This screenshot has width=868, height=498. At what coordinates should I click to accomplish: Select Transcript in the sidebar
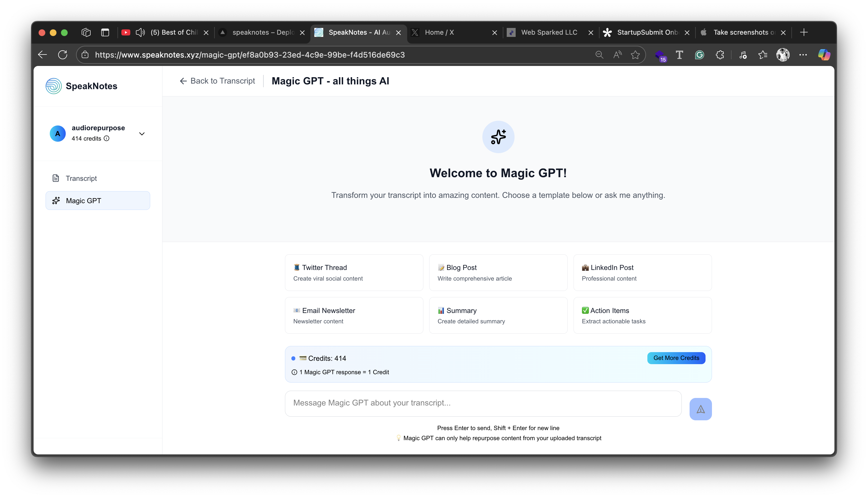(x=81, y=179)
